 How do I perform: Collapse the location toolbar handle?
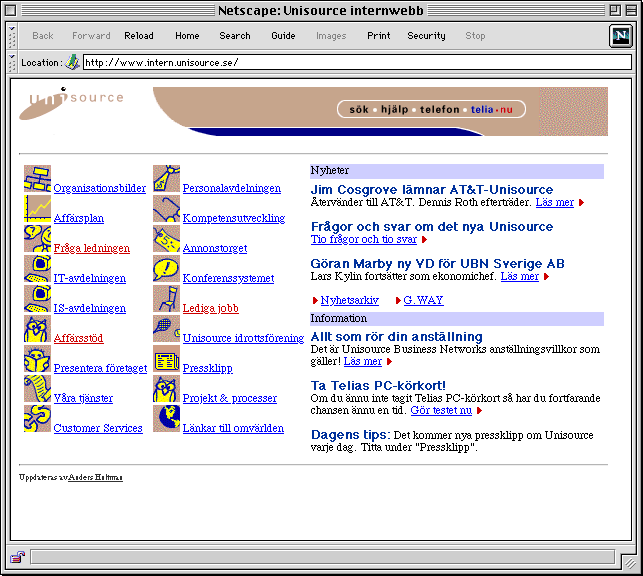coord(12,62)
